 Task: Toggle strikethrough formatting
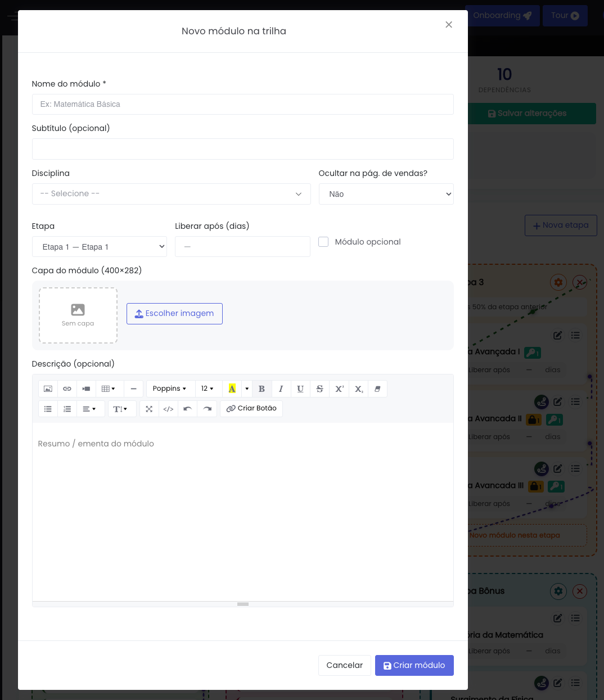coord(319,389)
